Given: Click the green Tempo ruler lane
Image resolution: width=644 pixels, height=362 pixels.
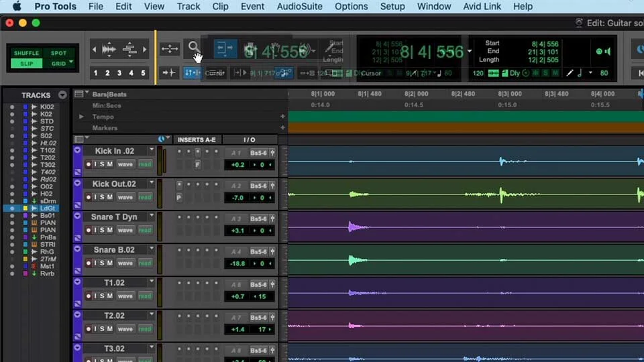Looking at the screenshot, I should [x=466, y=117].
